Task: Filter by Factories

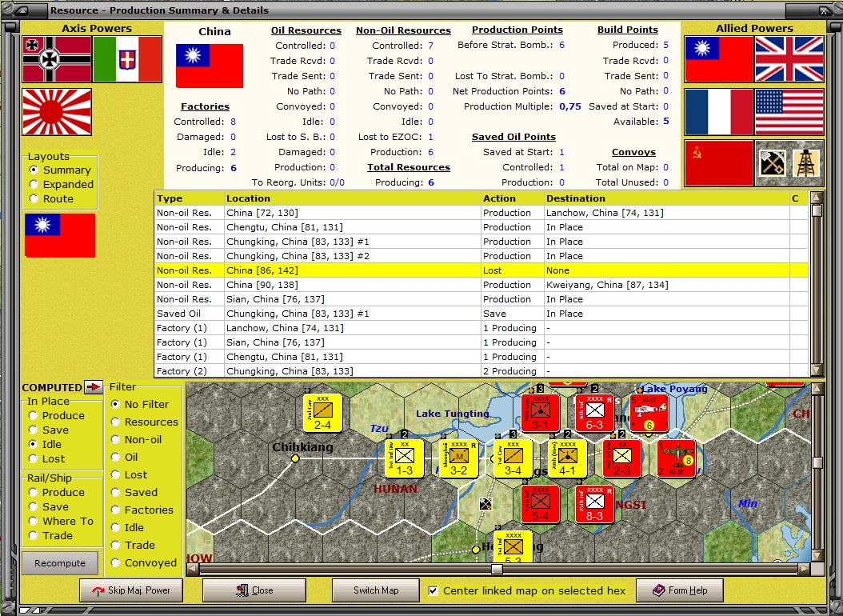Action: [x=142, y=510]
